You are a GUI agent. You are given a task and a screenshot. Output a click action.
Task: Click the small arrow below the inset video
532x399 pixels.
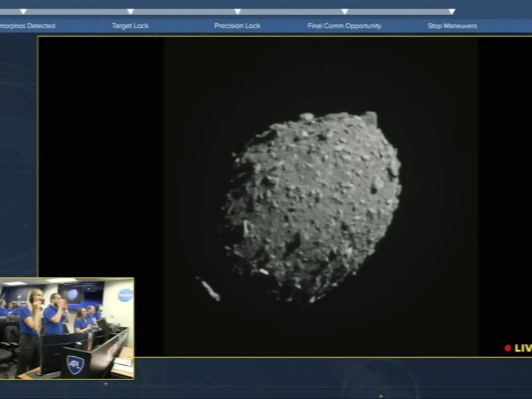coord(106,384)
